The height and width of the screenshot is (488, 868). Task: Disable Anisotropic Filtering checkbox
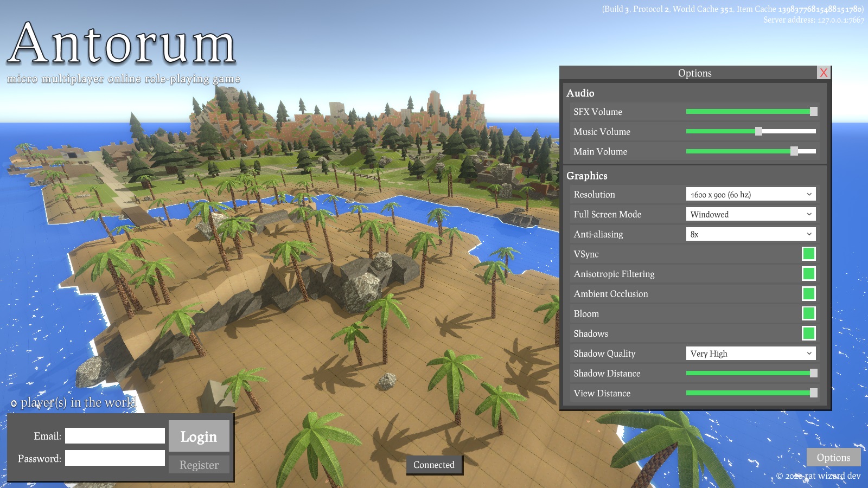pyautogui.click(x=808, y=274)
